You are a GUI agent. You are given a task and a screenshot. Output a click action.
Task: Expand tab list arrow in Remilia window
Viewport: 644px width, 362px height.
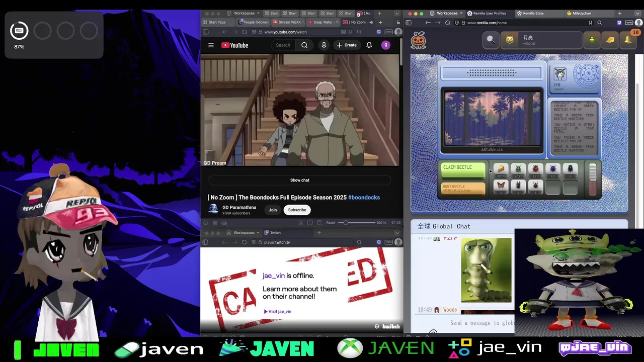point(638,14)
